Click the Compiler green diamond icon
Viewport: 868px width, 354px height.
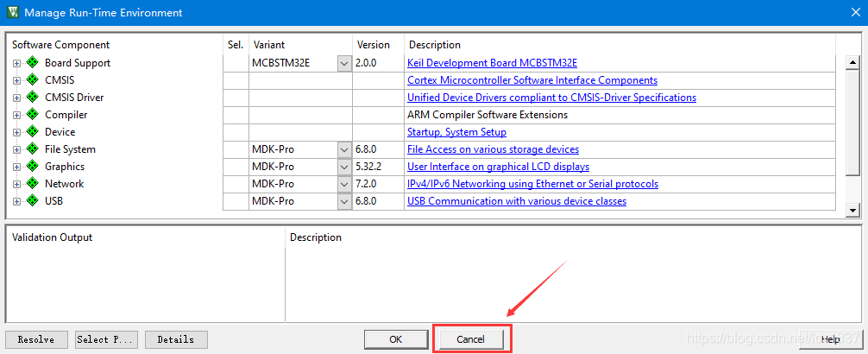33,115
